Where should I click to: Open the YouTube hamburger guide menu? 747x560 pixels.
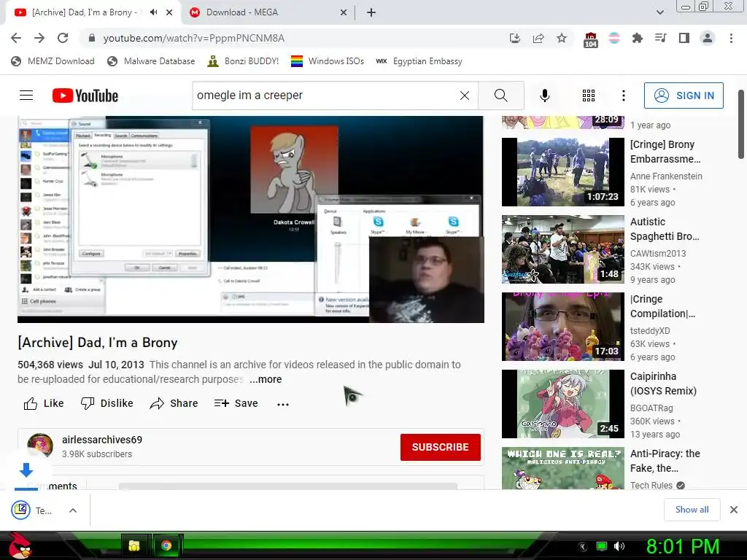pyautogui.click(x=26, y=96)
